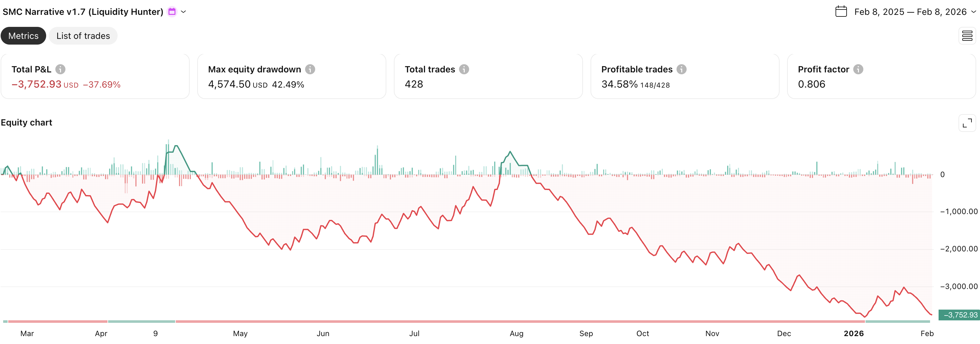The width and height of the screenshot is (980, 344).
Task: Toggle the list layout view icon
Action: 967,36
